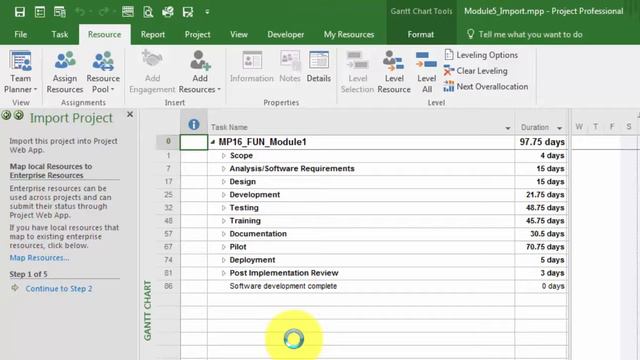The image size is (640, 360).
Task: Expand the Deployment task group
Action: click(x=223, y=260)
